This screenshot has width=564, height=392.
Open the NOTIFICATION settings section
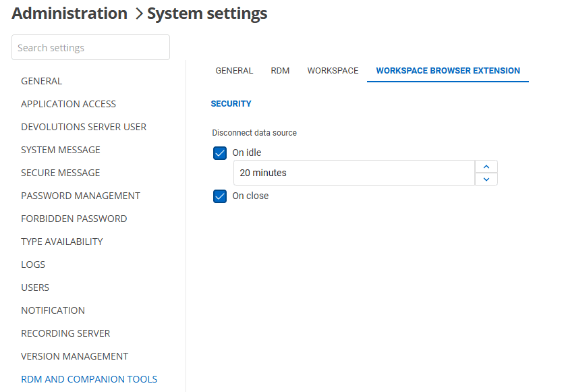click(x=53, y=310)
